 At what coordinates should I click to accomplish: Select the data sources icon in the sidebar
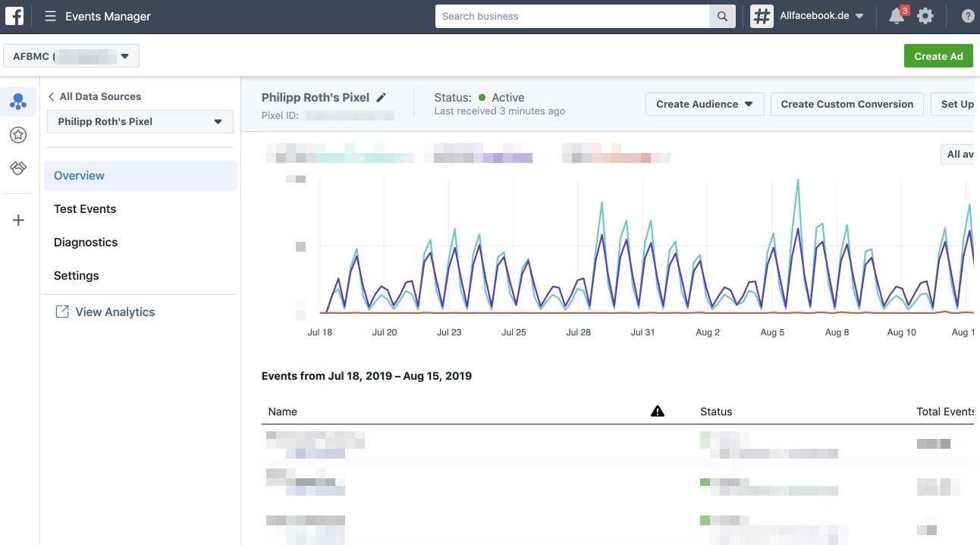coord(18,102)
